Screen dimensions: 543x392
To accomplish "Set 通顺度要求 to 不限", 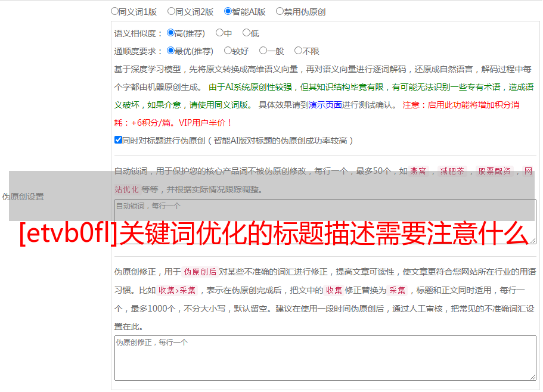I will [x=298, y=51].
